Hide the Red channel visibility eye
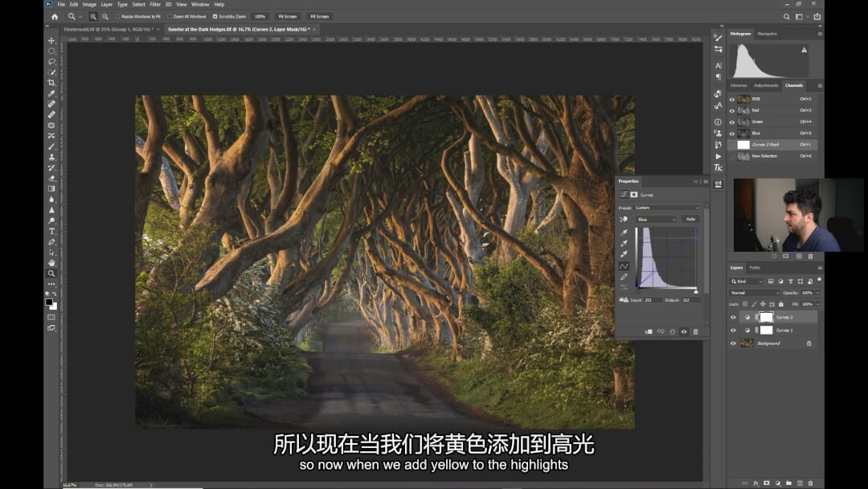 point(732,111)
